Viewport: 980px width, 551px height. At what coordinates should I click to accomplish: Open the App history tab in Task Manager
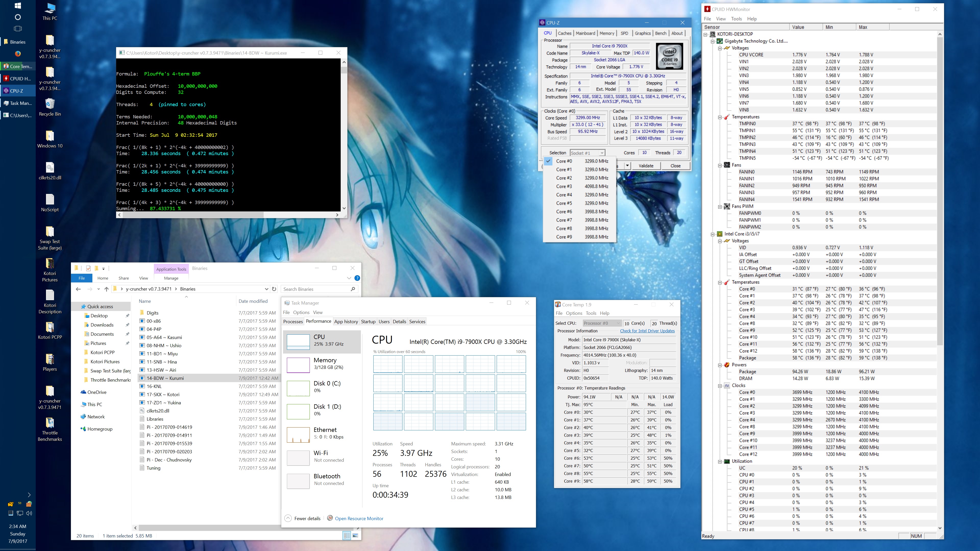(346, 321)
